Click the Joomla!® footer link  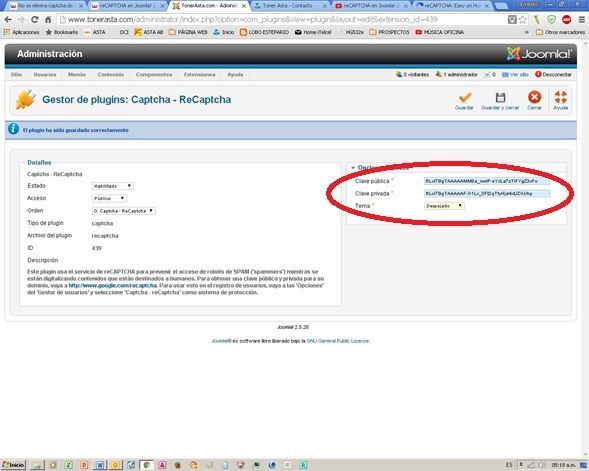point(221,341)
